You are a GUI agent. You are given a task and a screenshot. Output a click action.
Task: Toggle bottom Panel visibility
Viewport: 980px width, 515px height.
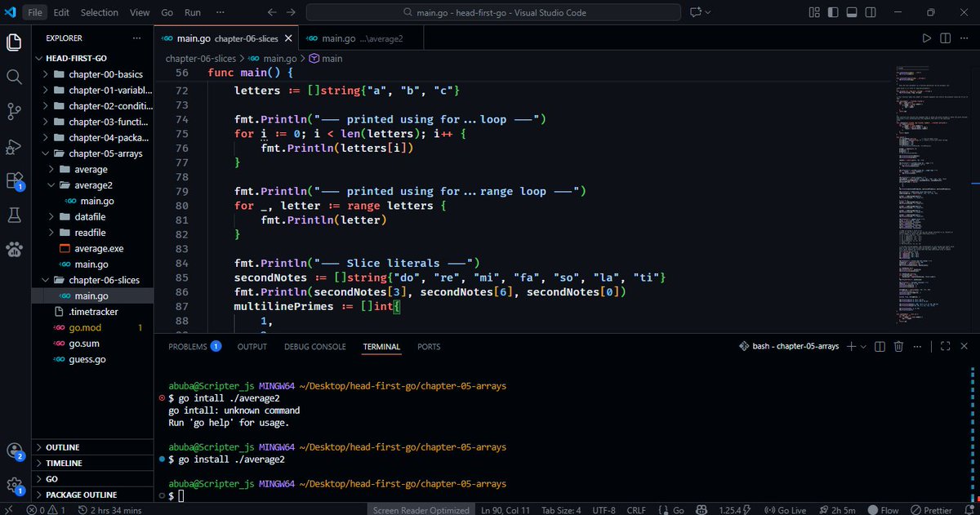pyautogui.click(x=851, y=12)
